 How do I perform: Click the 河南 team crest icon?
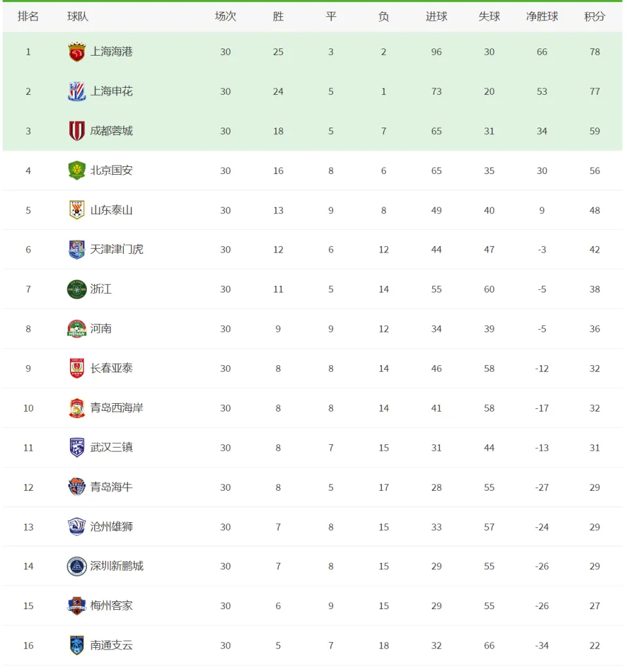[77, 328]
